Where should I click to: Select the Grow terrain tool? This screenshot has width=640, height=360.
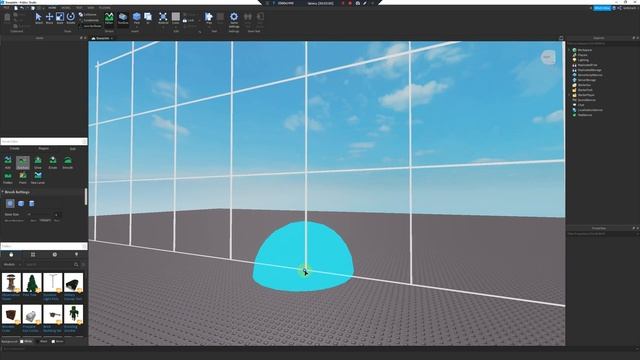(x=38, y=162)
